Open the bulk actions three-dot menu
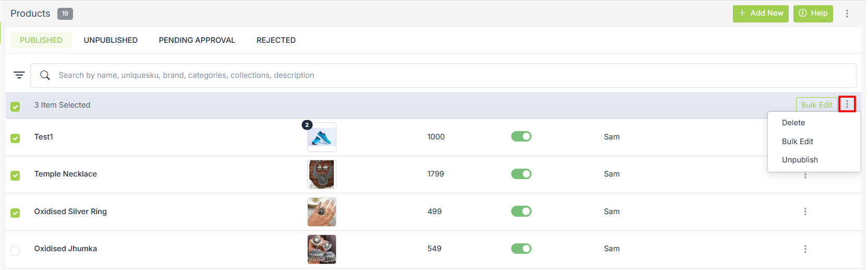 pyautogui.click(x=847, y=104)
